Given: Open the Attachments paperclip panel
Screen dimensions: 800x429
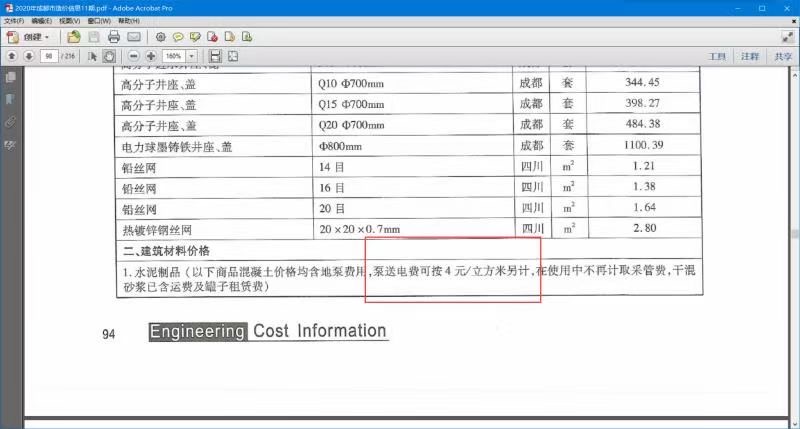Looking at the screenshot, I should 11,122.
